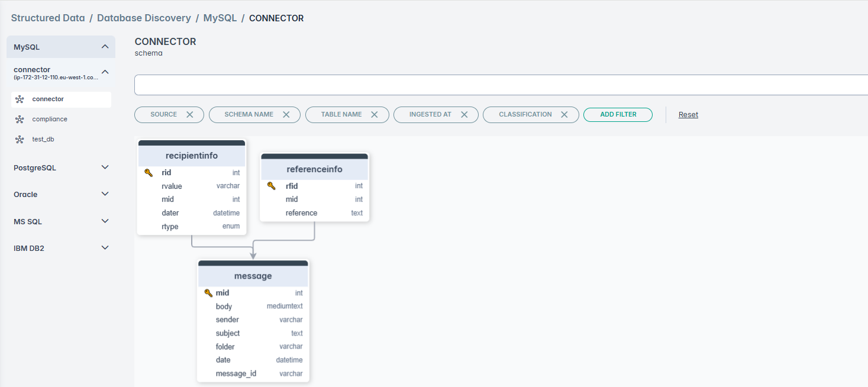
Task: Go to Database Discovery breadcrumb
Action: click(x=144, y=18)
